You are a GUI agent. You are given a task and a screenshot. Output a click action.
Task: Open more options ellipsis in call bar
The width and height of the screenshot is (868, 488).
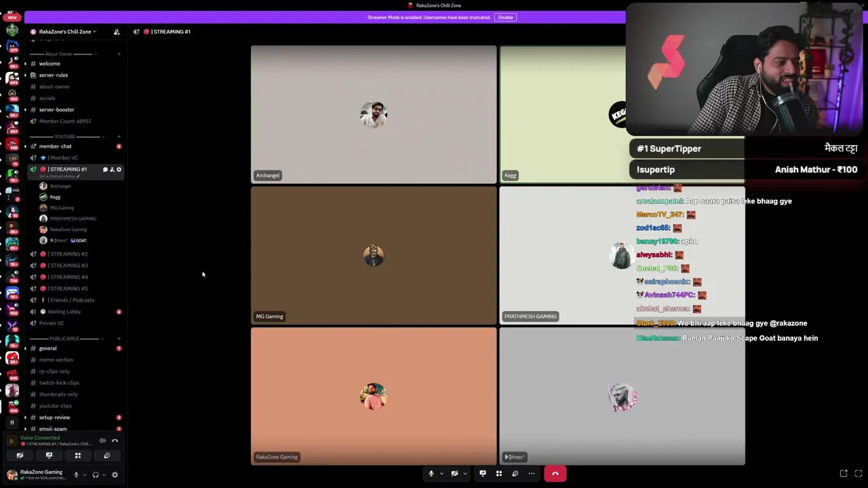coord(532,474)
